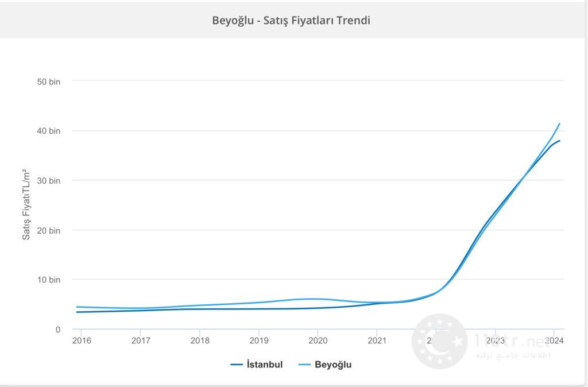Click the Satış Fiyatı TL/m² axis title
The image size is (588, 387).
(26, 205)
